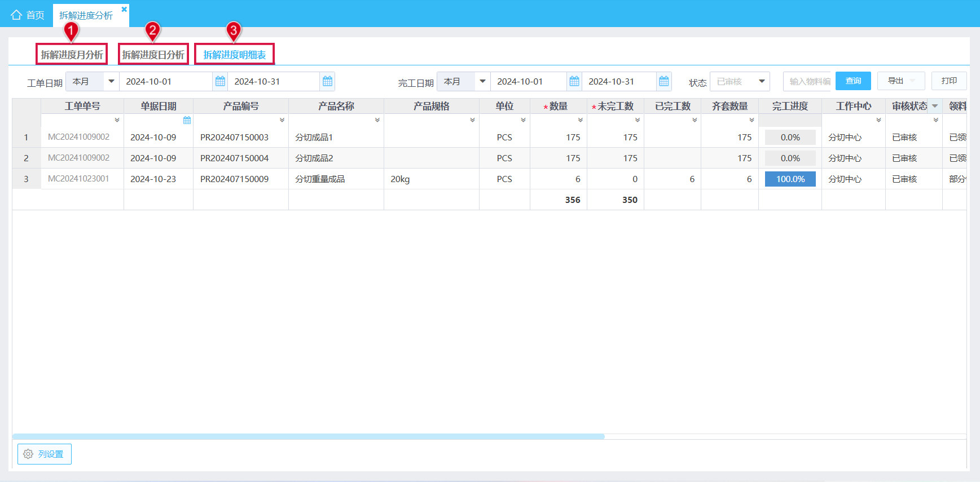This screenshot has height=482, width=980.
Task: Close the 拆解进度分析 tab
Action: coord(124,9)
